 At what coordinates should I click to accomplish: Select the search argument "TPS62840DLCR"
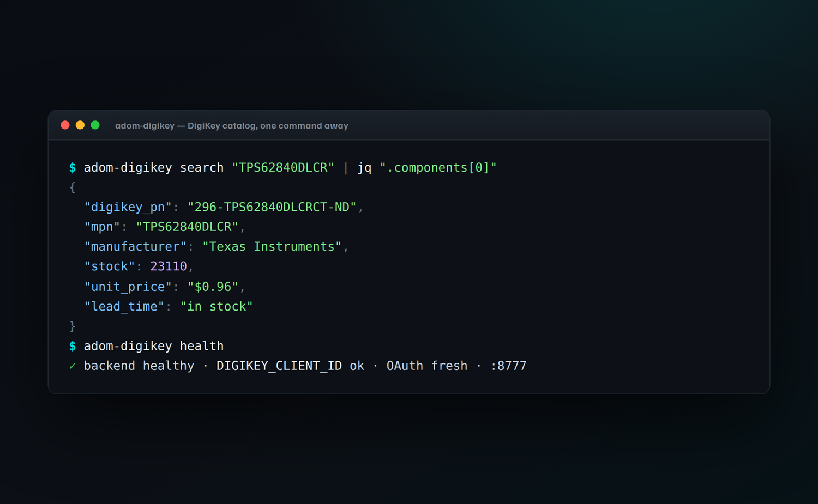coord(283,168)
